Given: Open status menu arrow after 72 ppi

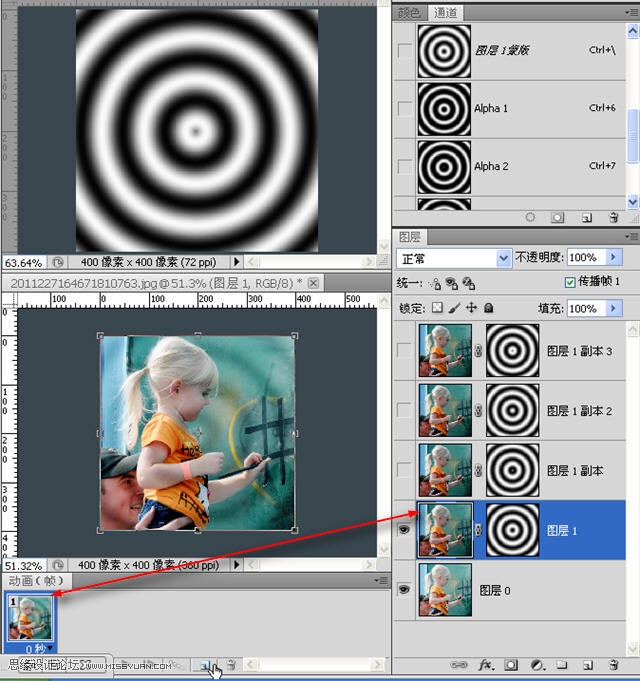Looking at the screenshot, I should point(236,262).
